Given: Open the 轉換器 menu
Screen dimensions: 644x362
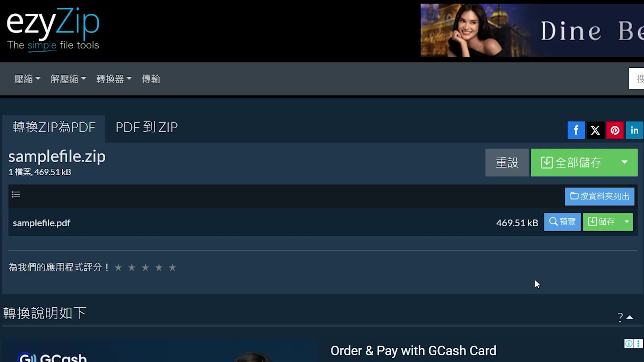Looking at the screenshot, I should click(x=114, y=79).
